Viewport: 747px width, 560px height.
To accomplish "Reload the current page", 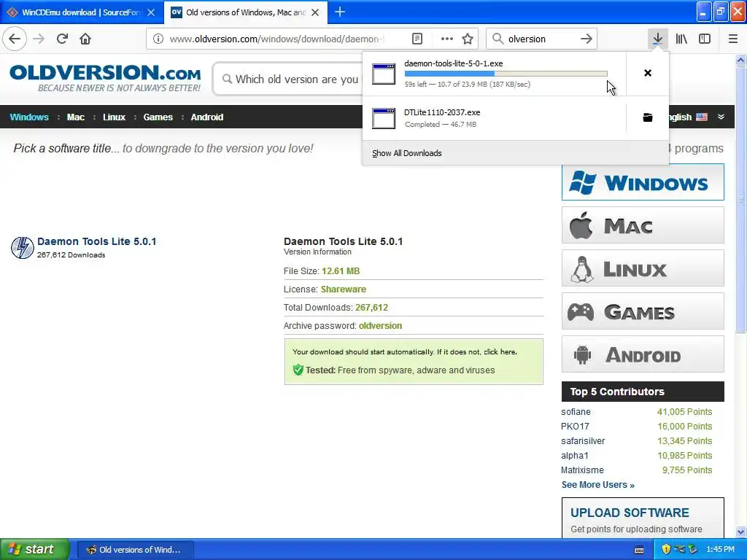I will pyautogui.click(x=63, y=39).
